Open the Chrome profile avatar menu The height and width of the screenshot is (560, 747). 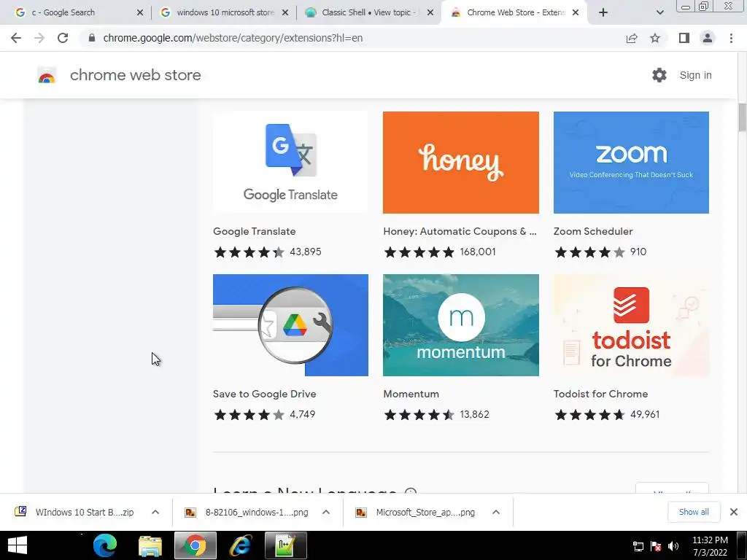[x=708, y=38]
